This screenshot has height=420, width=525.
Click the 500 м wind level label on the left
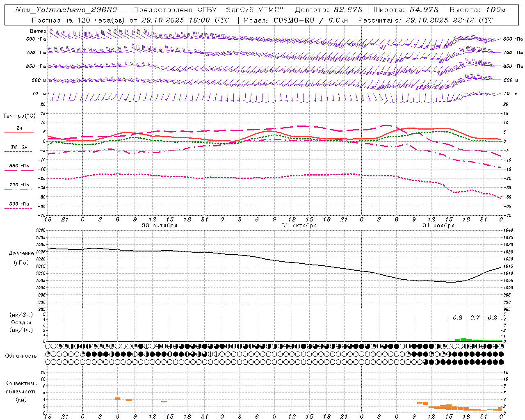click(39, 80)
